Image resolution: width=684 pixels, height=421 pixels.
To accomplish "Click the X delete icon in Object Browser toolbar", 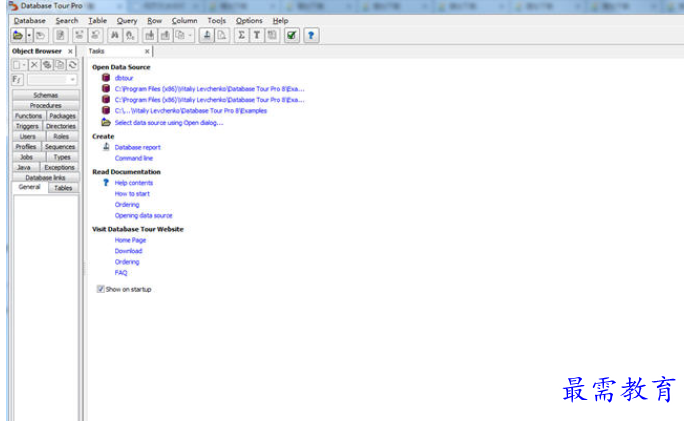I will click(34, 65).
